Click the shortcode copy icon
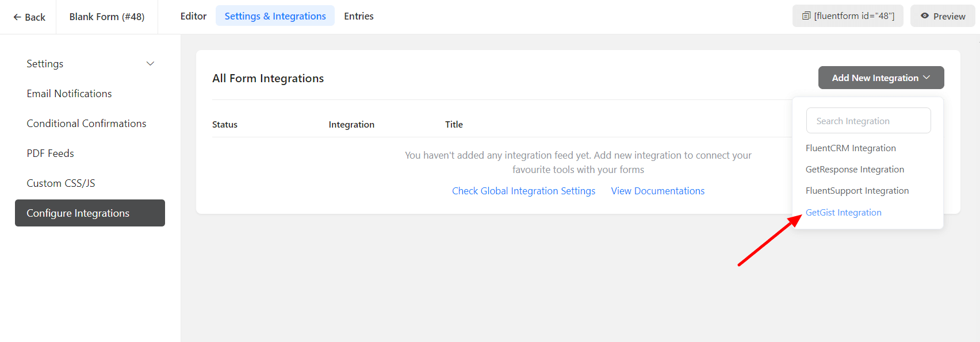980x342 pixels. coord(806,16)
